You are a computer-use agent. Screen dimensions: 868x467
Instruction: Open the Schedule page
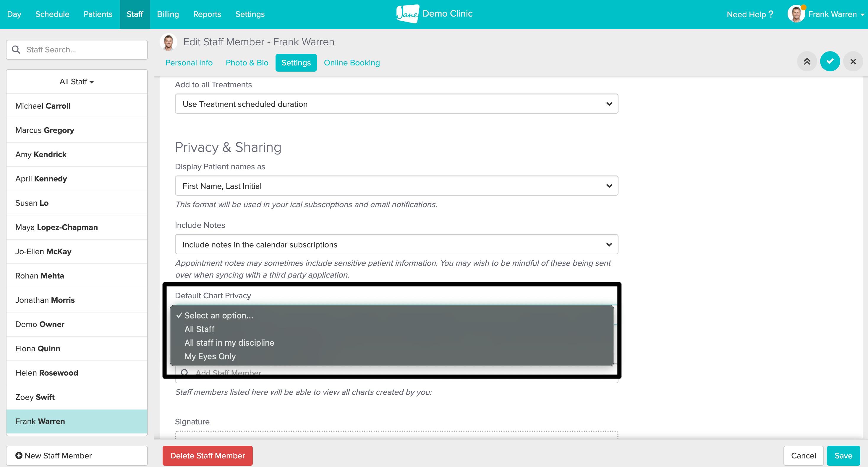pyautogui.click(x=52, y=14)
